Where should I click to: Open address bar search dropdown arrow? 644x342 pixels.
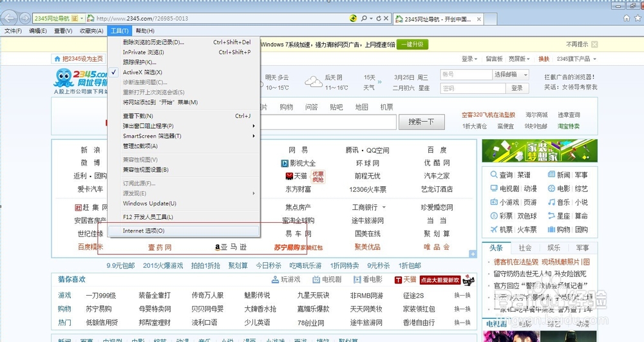click(x=371, y=19)
